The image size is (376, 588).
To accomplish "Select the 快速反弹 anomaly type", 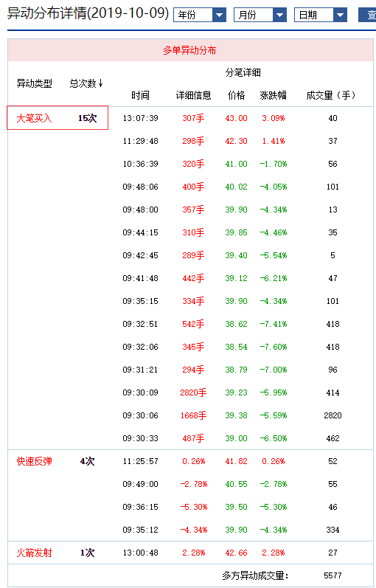I will click(x=34, y=461).
